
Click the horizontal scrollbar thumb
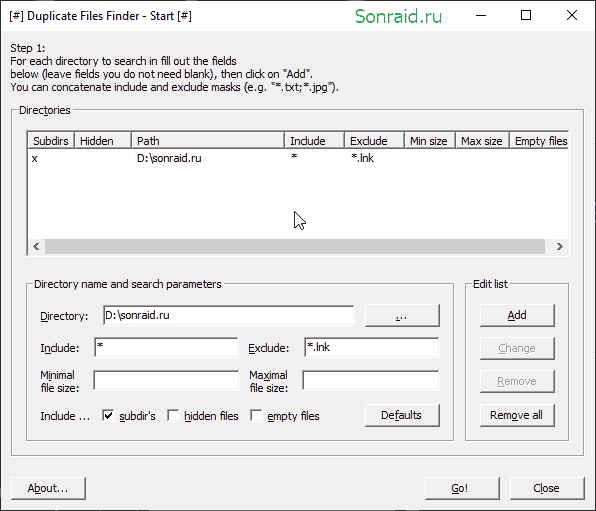(x=295, y=246)
